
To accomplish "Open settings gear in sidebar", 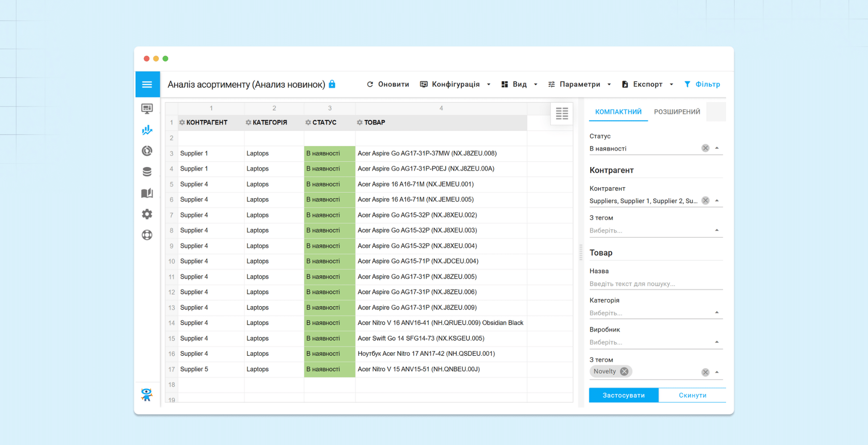I will tap(147, 214).
